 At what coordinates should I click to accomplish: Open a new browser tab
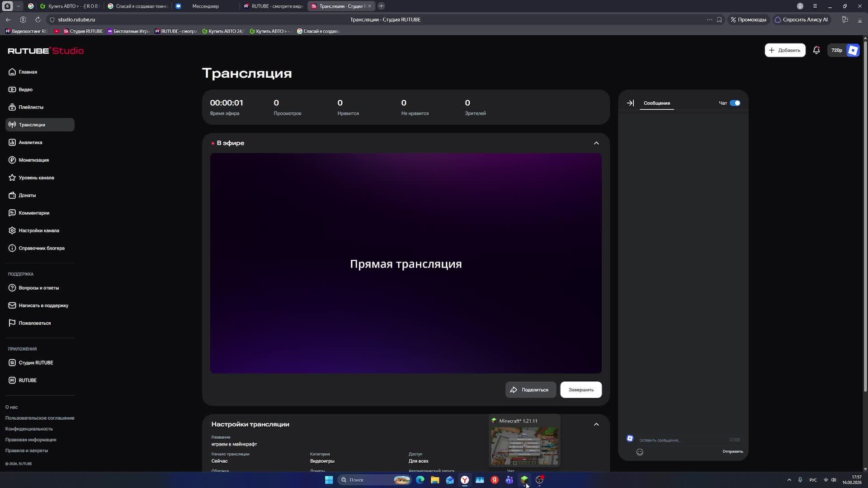click(381, 6)
